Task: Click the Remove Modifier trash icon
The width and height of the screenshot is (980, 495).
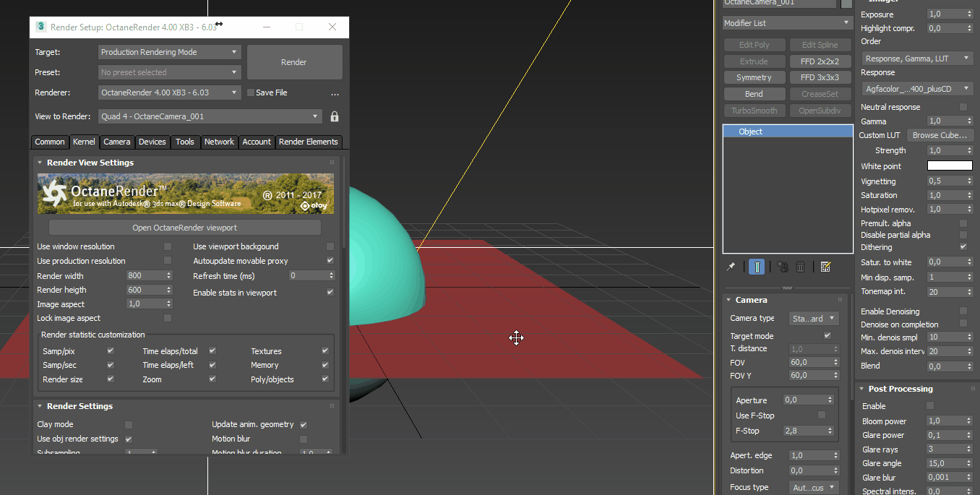Action: coord(801,267)
